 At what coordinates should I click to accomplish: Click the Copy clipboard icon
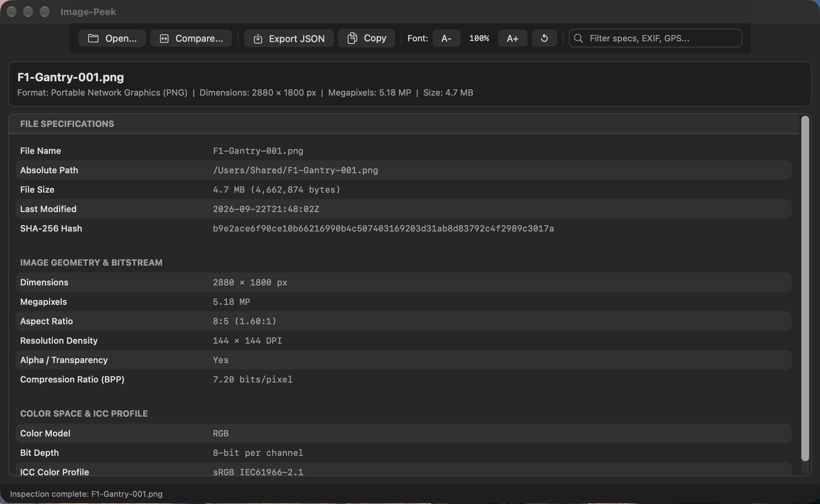point(352,38)
